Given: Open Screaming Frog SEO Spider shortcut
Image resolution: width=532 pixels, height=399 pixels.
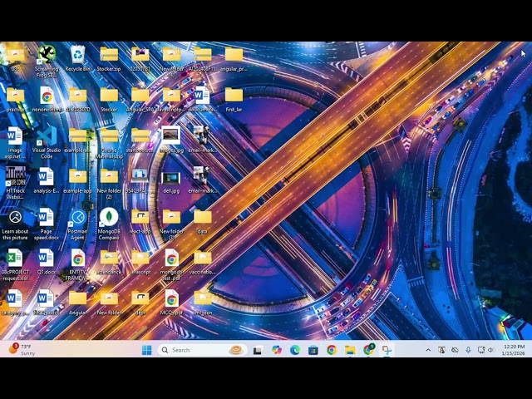Looking at the screenshot, I should (x=47, y=56).
